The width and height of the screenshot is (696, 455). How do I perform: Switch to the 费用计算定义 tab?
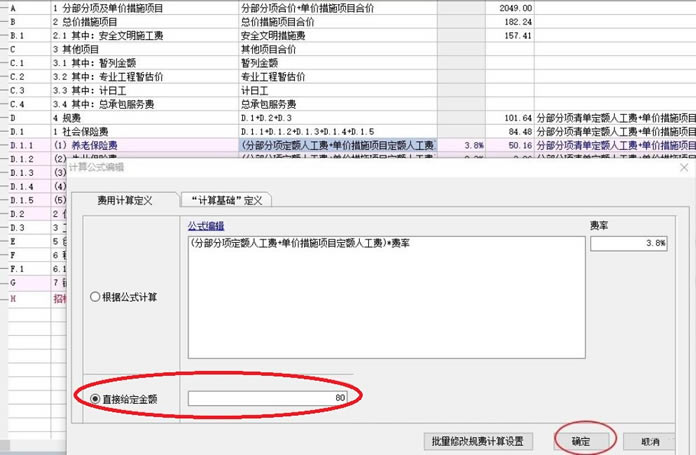click(125, 201)
